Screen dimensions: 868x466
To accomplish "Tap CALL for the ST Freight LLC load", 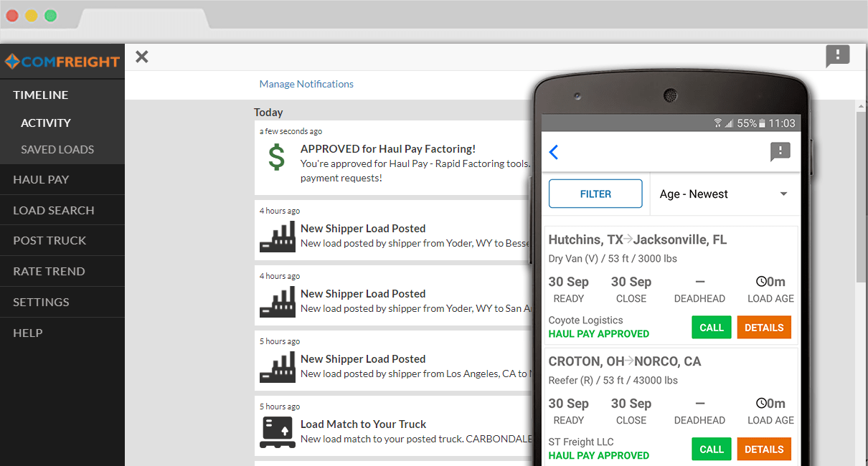I will coord(712,450).
